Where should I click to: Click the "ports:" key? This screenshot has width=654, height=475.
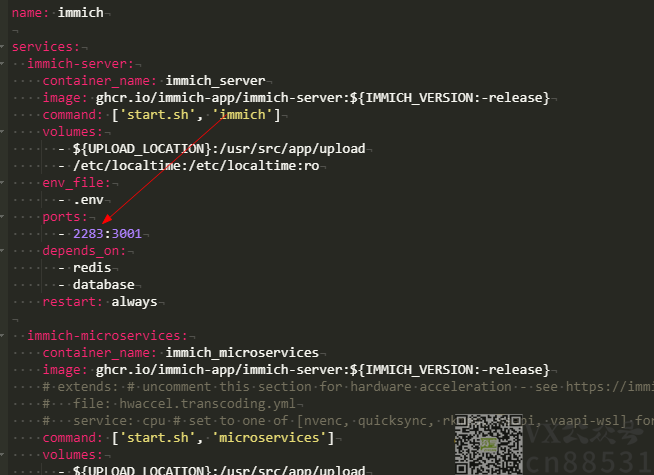65,217
